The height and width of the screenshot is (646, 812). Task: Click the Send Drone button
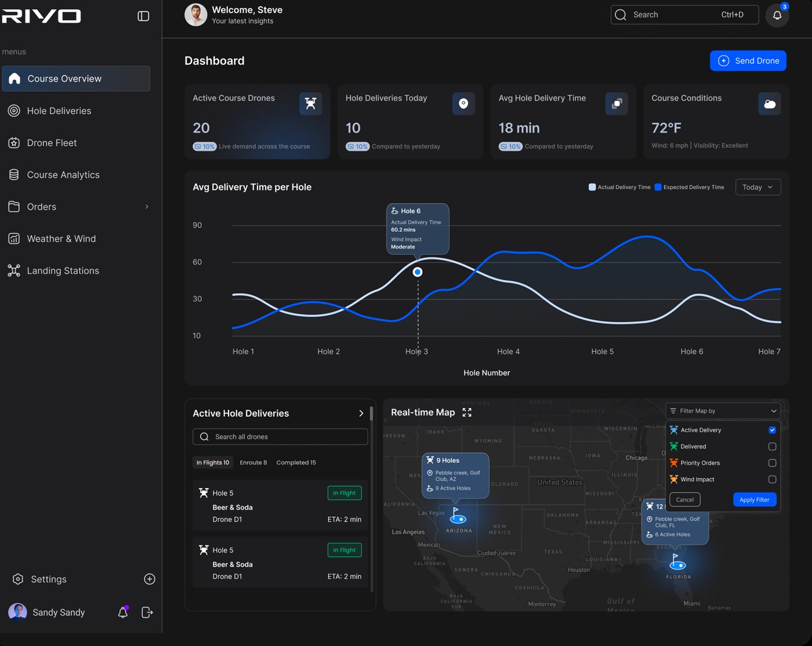(748, 61)
